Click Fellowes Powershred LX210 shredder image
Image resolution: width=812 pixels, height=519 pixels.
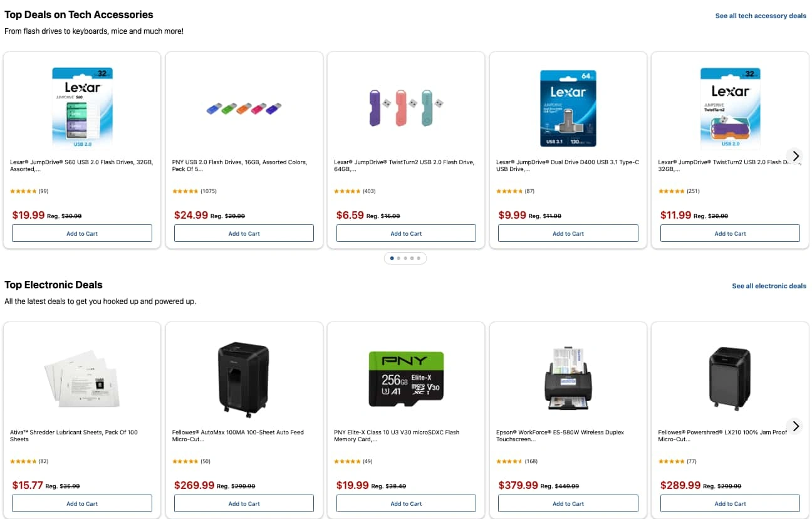click(730, 379)
